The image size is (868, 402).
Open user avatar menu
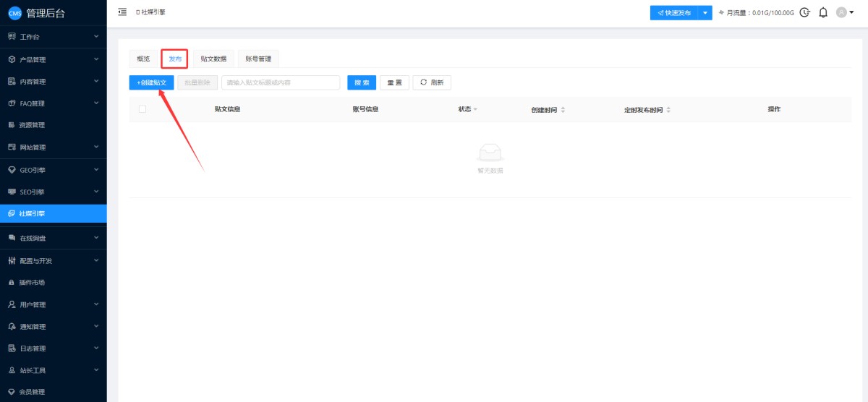point(845,12)
